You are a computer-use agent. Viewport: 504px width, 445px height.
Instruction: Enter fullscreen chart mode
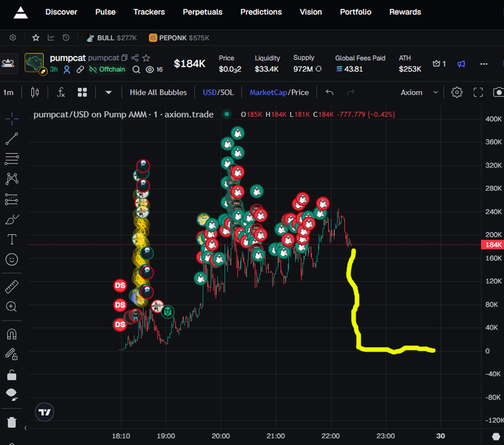click(x=478, y=93)
